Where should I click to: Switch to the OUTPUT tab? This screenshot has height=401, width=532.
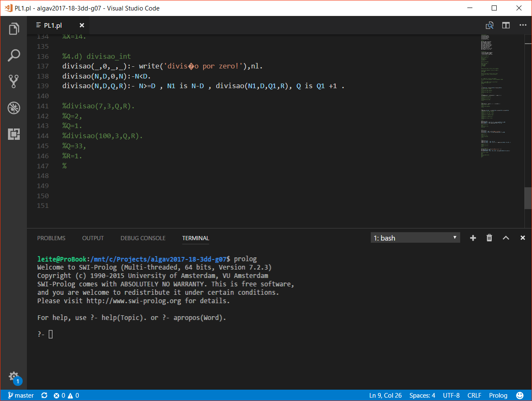coord(93,238)
